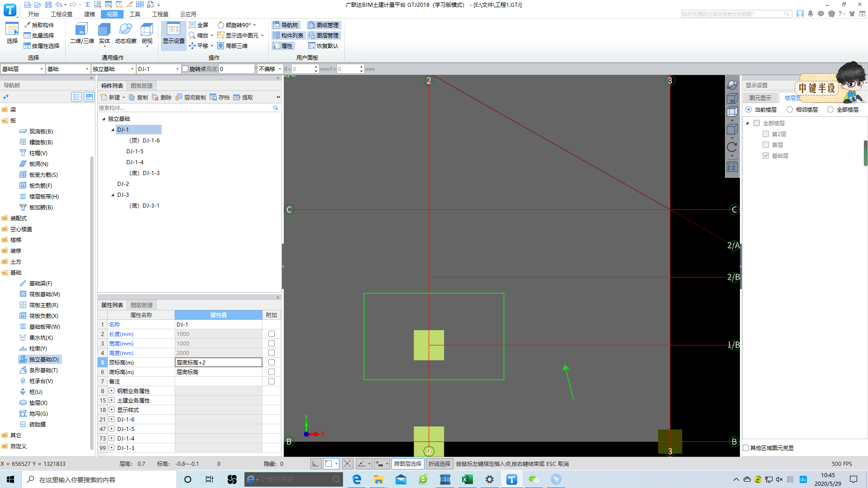868x488 pixels.
Task: Click the X offset input field
Action: (x=303, y=69)
